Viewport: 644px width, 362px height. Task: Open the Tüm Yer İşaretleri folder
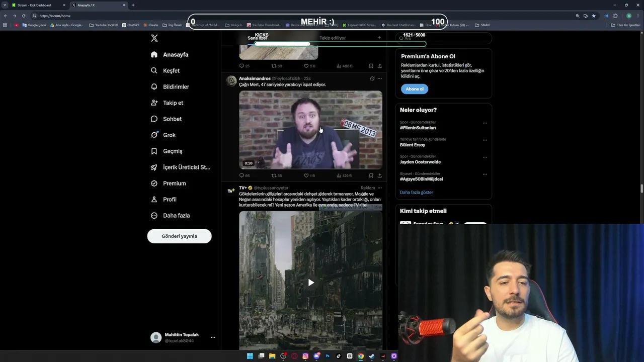tap(626, 25)
